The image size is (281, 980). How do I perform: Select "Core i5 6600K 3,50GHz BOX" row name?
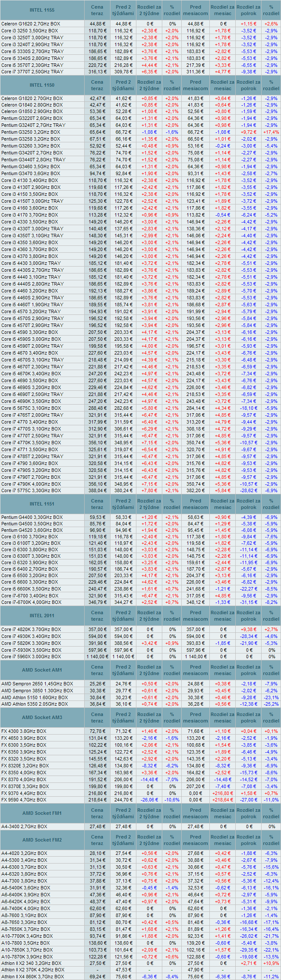31,589
